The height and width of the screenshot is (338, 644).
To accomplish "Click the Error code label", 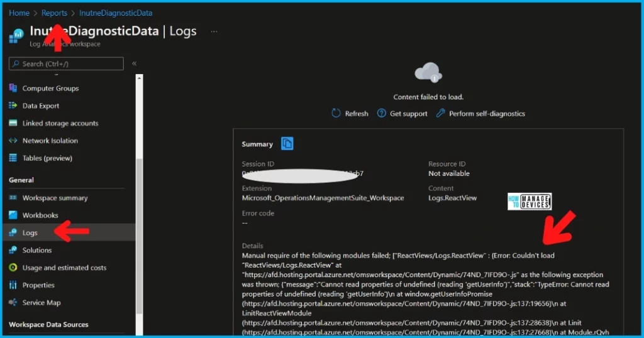I will point(258,213).
